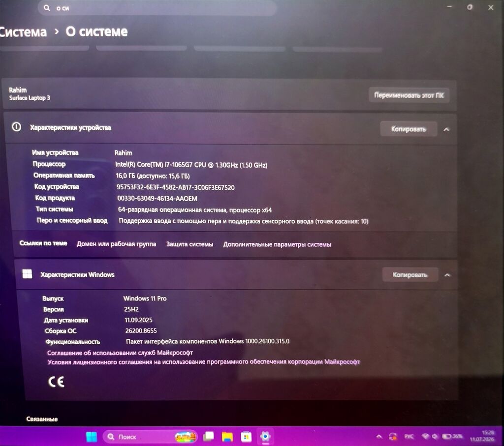Click the 64-разрядная операционная система text

195,209
